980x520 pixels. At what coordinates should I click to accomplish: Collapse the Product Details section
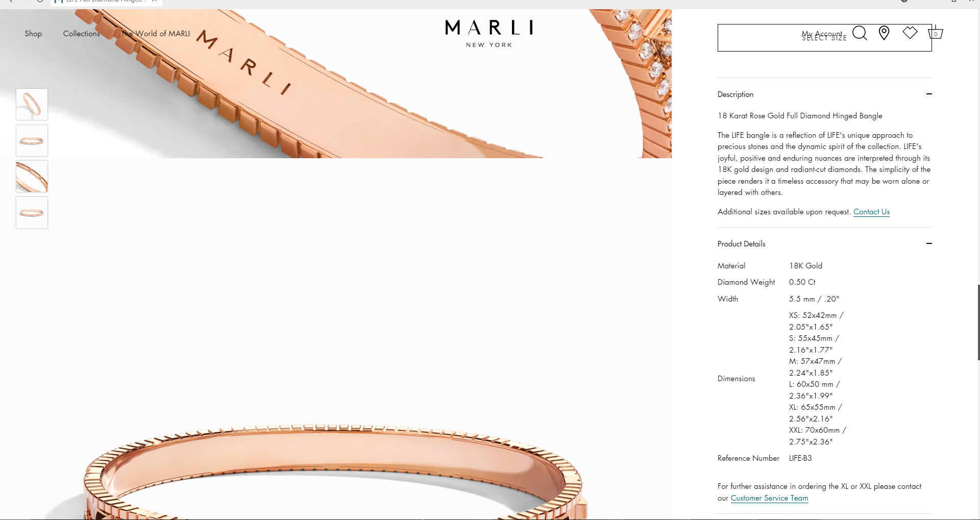[929, 243]
